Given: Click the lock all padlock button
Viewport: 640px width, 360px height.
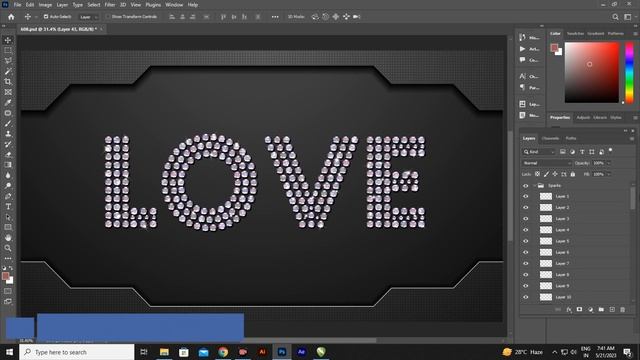Looking at the screenshot, I should (573, 174).
